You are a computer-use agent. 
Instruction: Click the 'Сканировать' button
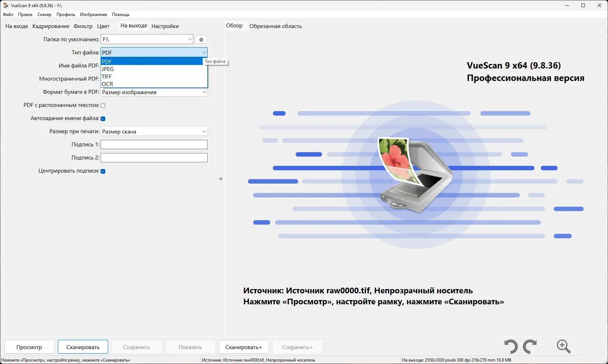coord(83,347)
